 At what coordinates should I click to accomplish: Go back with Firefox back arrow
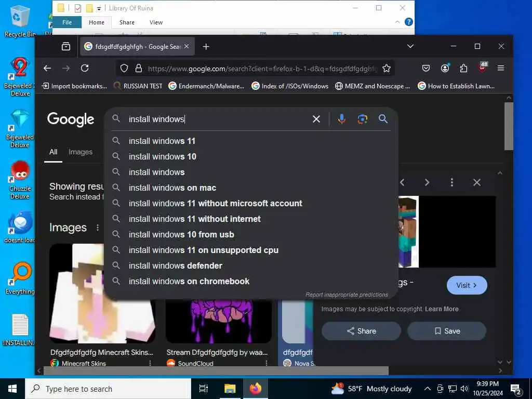pyautogui.click(x=47, y=68)
